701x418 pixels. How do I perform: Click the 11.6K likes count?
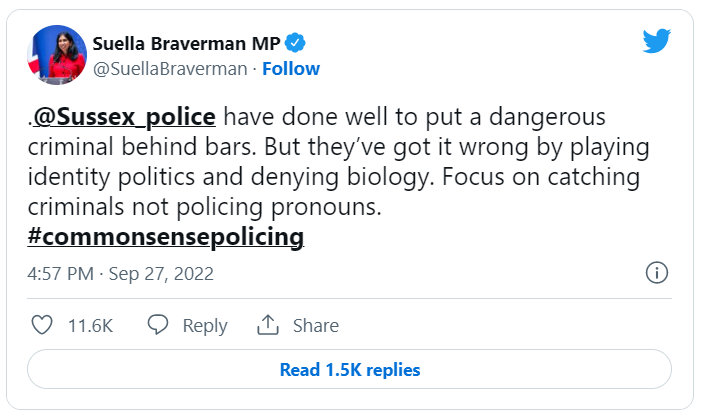tap(89, 325)
